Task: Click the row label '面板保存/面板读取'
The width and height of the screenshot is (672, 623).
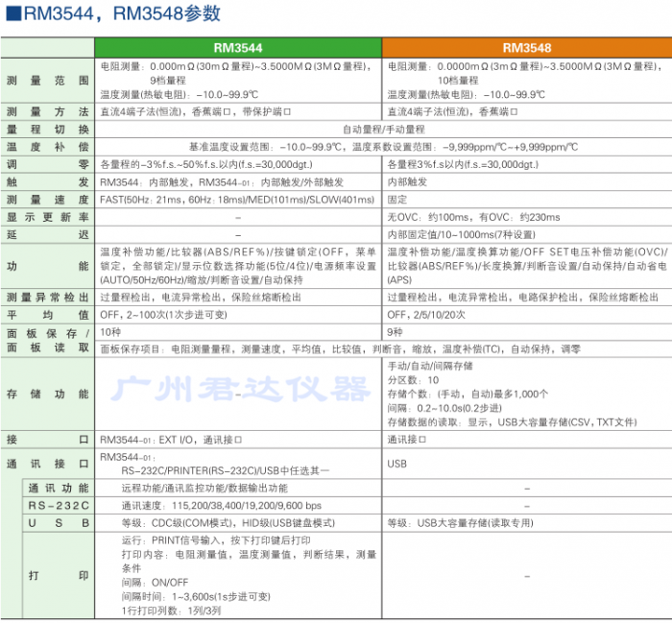Action: coord(48,341)
